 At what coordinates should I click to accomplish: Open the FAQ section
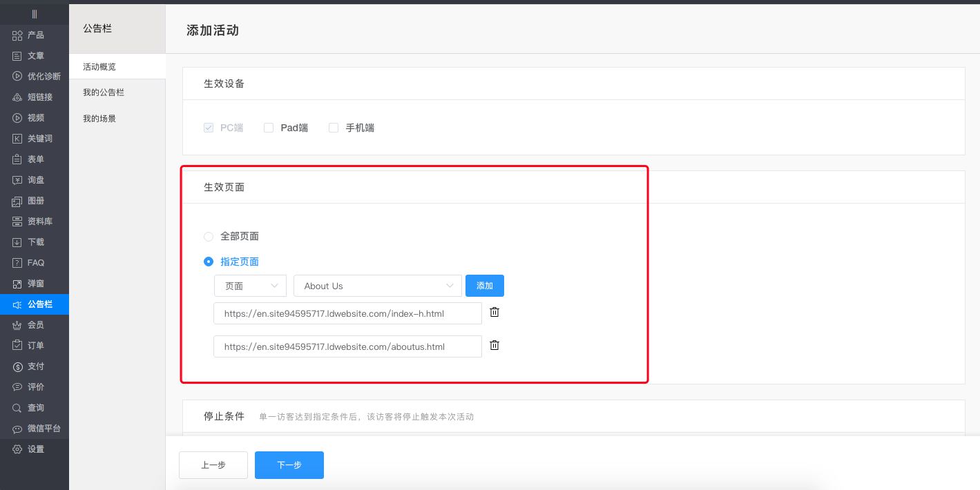pos(35,262)
